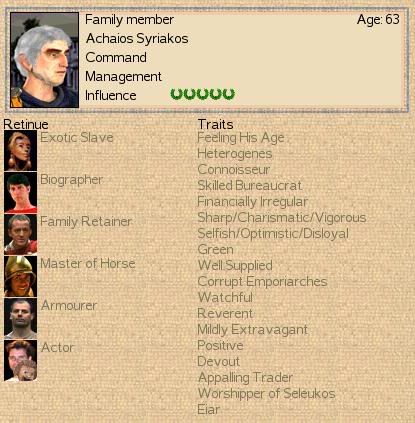Select the Selfish/Optimistic/Disloyal trait
415x423 pixels.
(x=273, y=234)
